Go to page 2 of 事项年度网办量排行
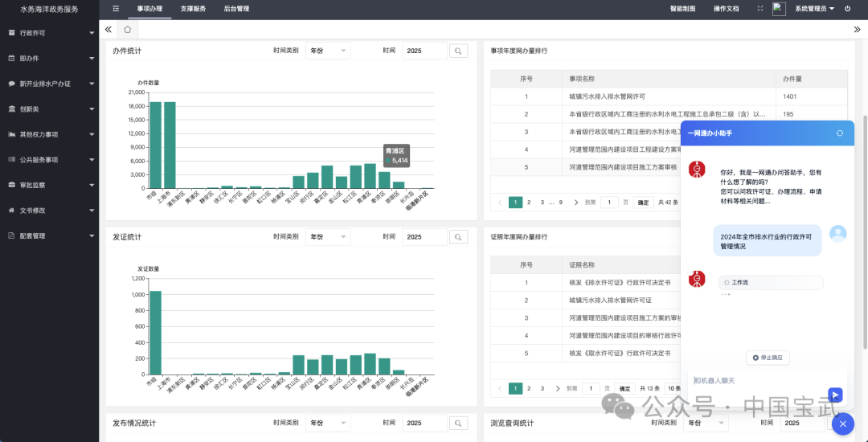 (529, 203)
